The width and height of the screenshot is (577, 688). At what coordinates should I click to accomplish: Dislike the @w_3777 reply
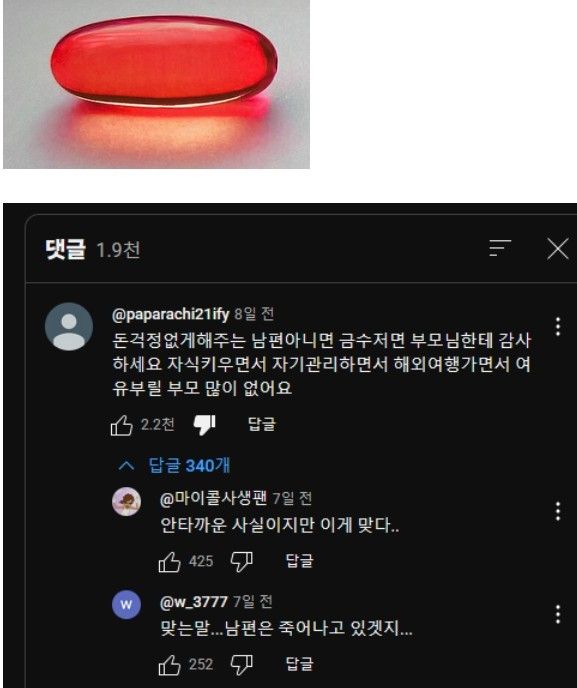pos(242,664)
